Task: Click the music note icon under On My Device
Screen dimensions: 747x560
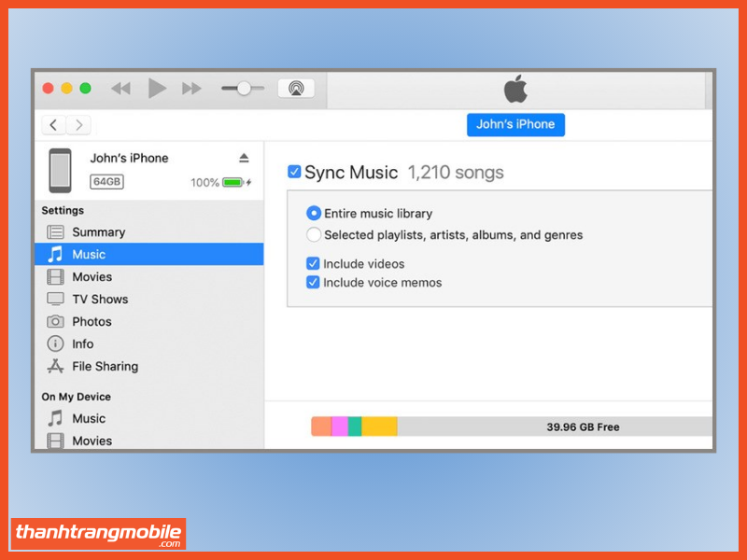Action: pos(55,418)
